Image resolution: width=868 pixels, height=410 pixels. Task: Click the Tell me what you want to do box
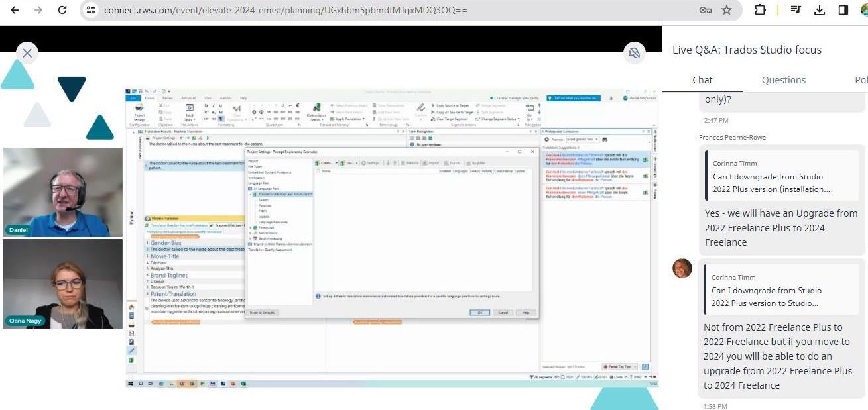pyautogui.click(x=573, y=98)
